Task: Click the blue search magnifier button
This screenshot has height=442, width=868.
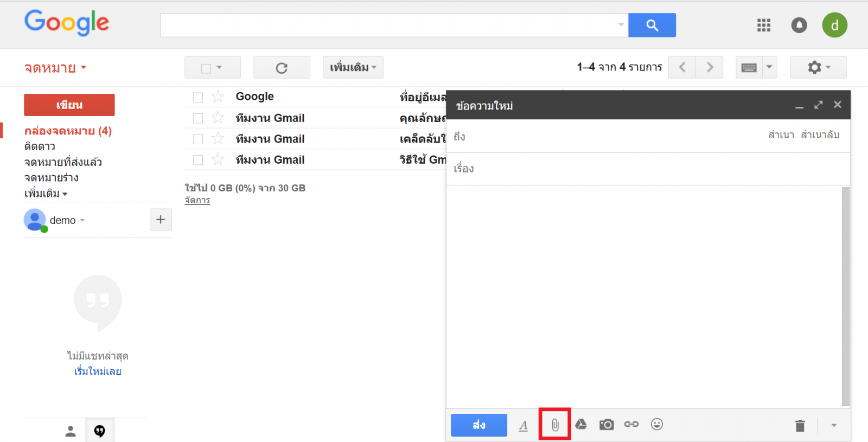Action: (652, 25)
